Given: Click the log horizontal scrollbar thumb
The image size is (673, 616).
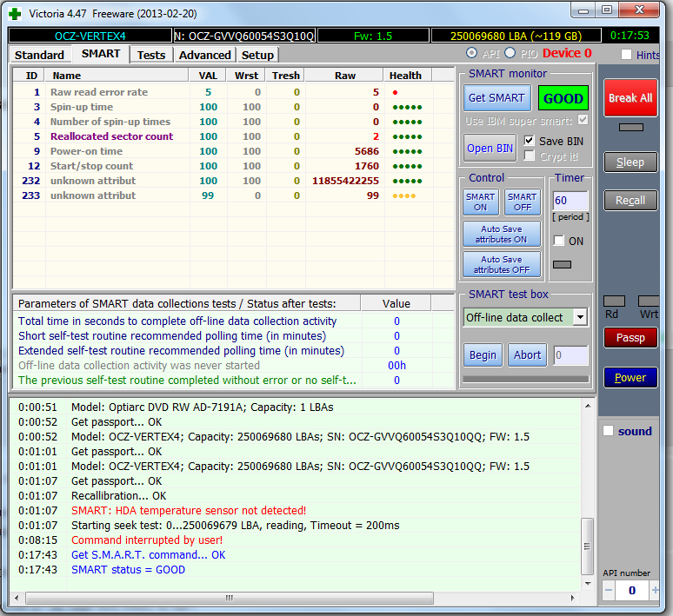Looking at the screenshot, I should (x=230, y=598).
